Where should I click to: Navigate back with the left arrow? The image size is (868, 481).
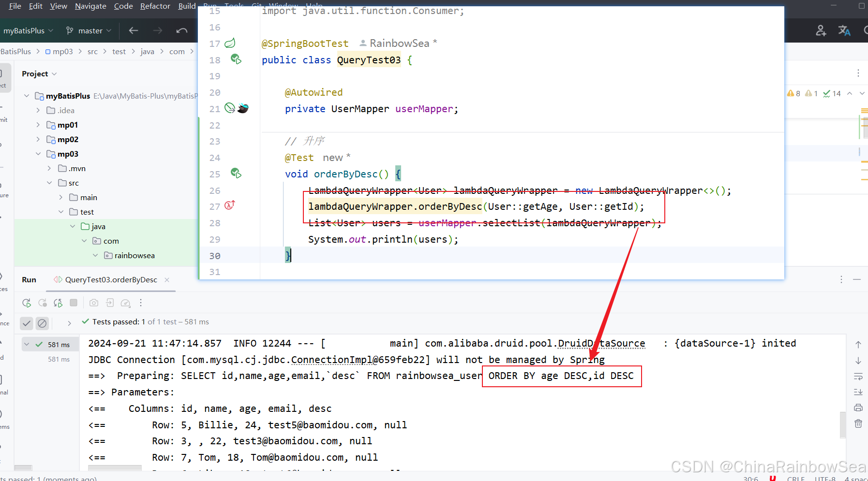(134, 30)
